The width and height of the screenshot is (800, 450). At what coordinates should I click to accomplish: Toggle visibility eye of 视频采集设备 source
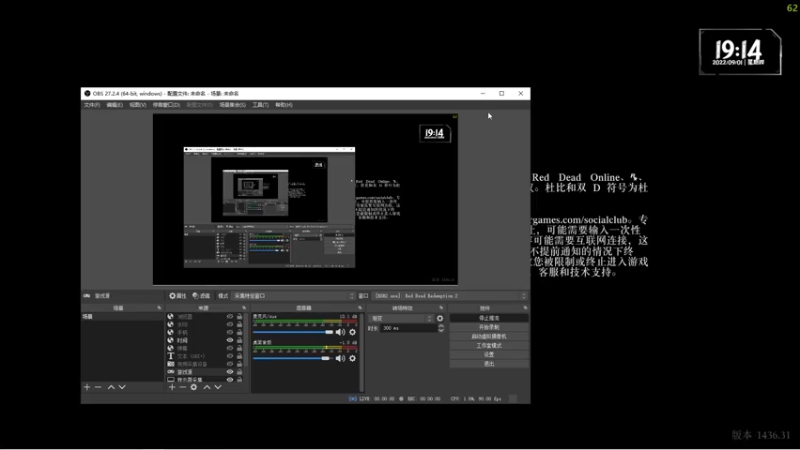[x=230, y=364]
